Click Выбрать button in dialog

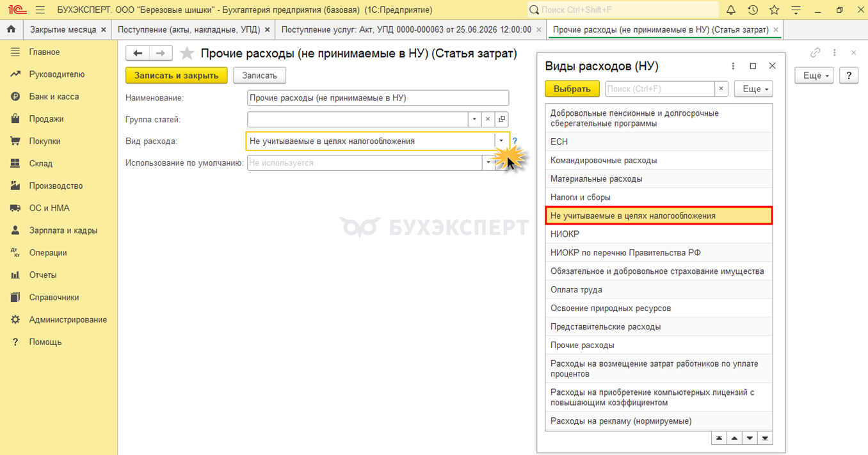(x=572, y=89)
